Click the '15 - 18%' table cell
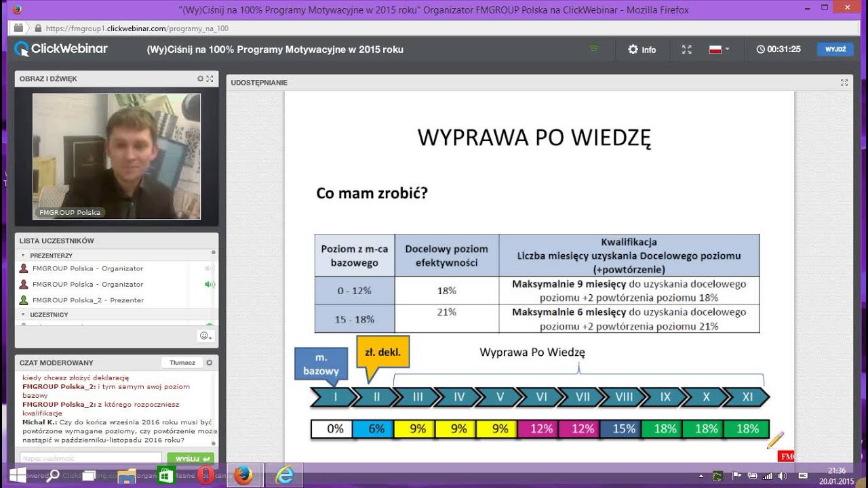Screen dimensions: 868x488 [355, 319]
